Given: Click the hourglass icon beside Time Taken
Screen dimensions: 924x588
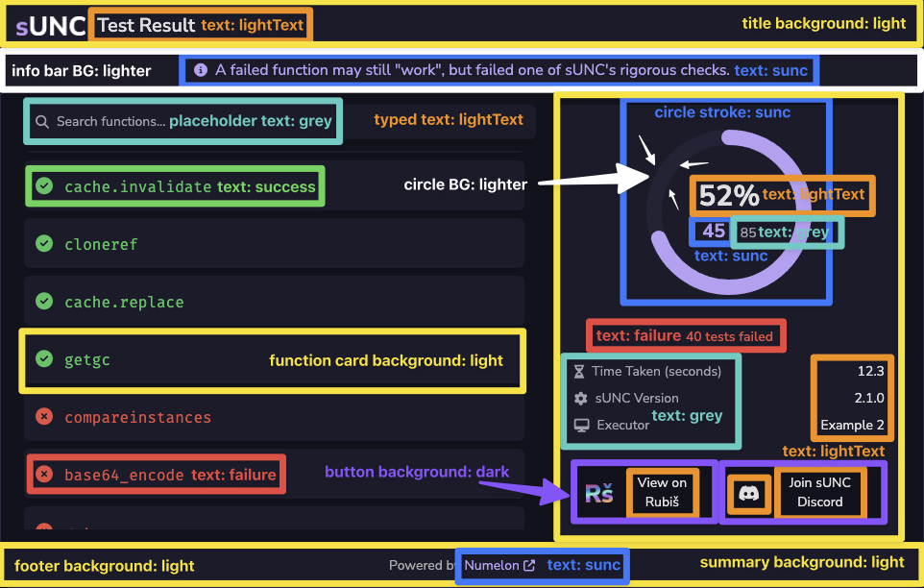Looking at the screenshot, I should pos(578,372).
